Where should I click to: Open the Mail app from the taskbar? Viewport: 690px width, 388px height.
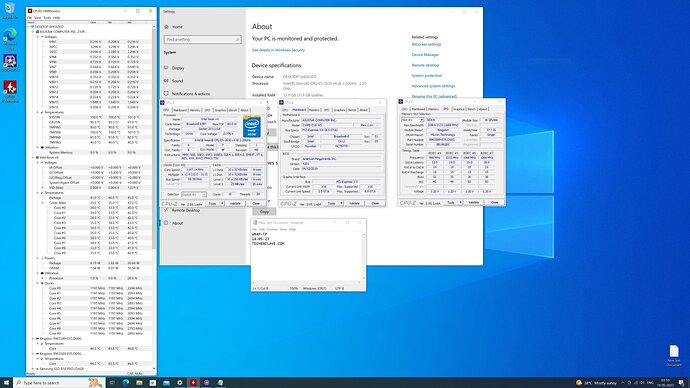[166, 383]
